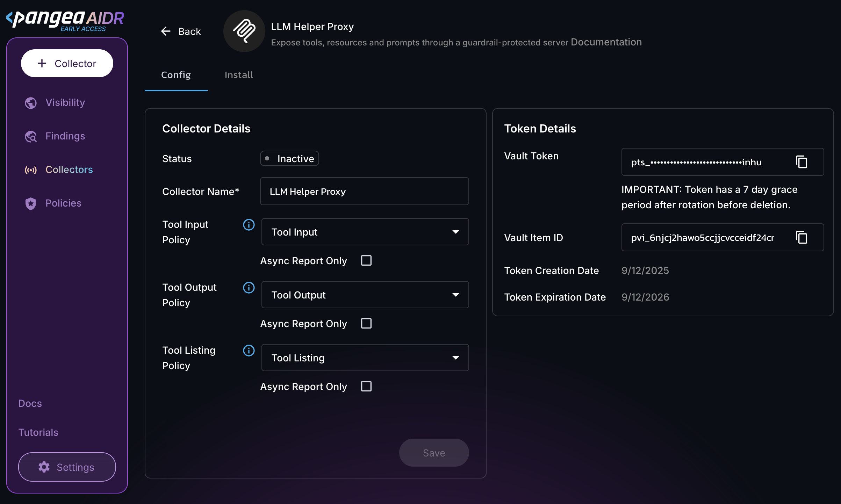Open the Tool Output policy dropdown
Image resolution: width=841 pixels, height=504 pixels.
tap(365, 295)
